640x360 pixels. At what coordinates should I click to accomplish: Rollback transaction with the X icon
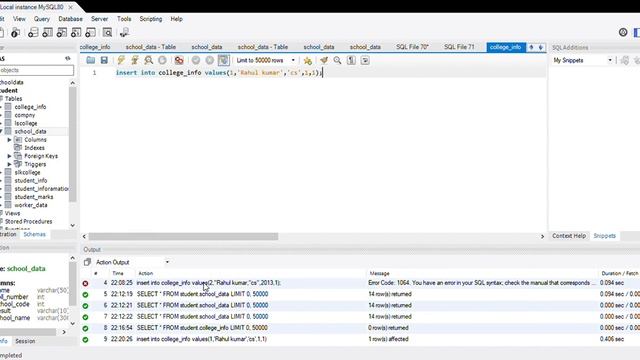pos(210,60)
